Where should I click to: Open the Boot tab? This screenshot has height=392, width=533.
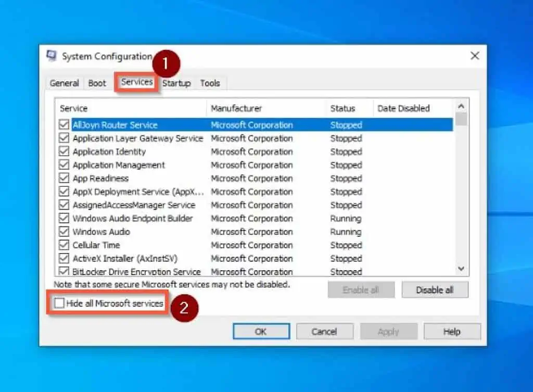(97, 83)
